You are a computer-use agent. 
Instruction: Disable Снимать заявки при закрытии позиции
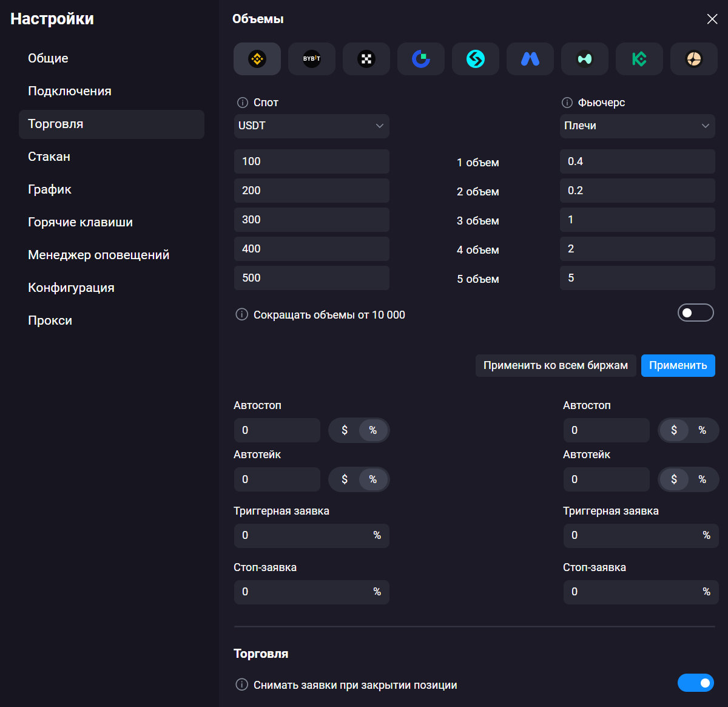click(696, 683)
